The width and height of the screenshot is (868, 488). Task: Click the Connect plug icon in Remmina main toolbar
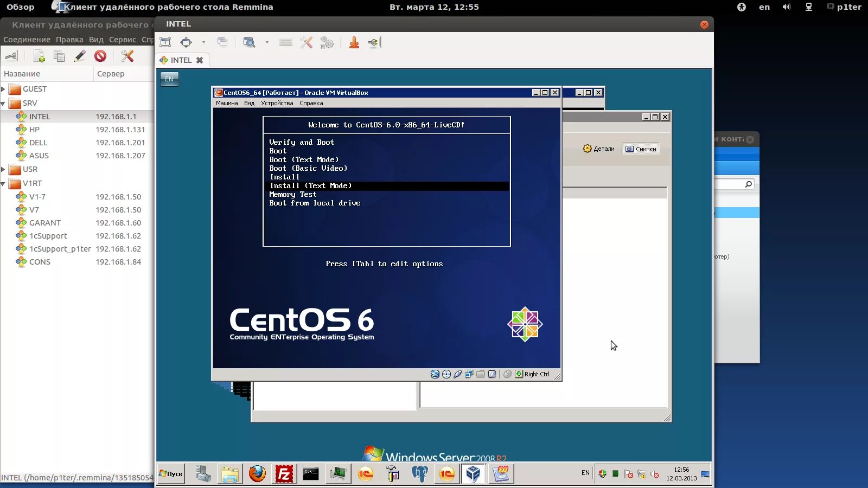pos(11,56)
